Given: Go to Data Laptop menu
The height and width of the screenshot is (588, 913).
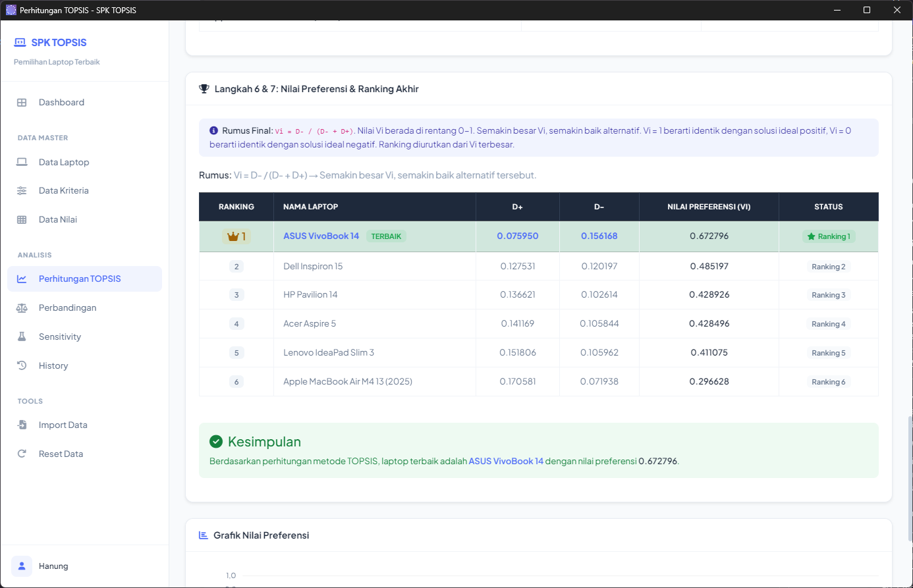Looking at the screenshot, I should pos(84,162).
